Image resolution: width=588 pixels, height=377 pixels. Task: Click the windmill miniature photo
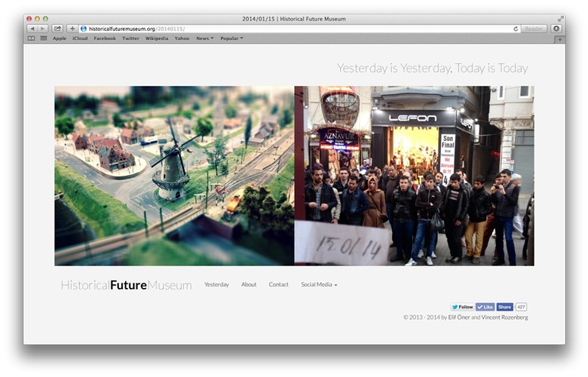(174, 176)
